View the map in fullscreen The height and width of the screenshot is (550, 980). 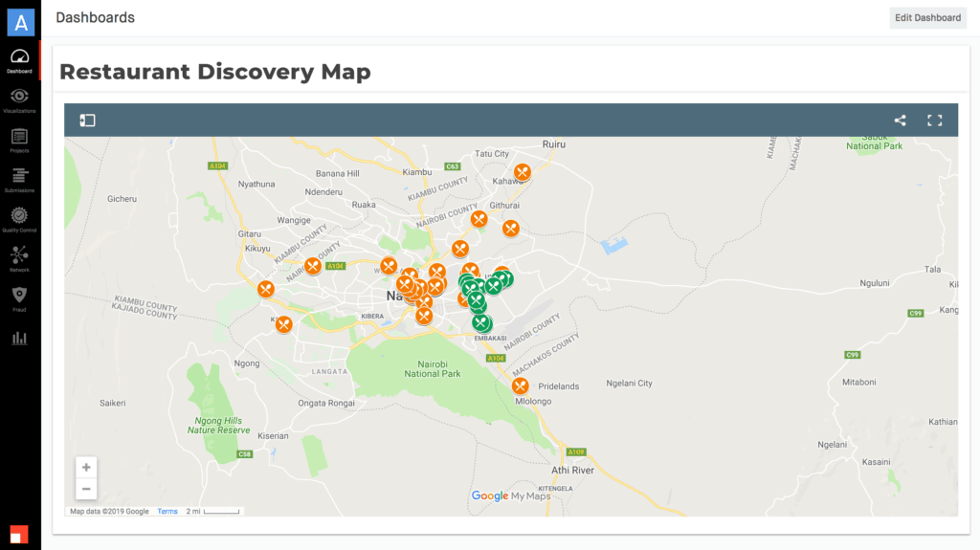coord(935,121)
